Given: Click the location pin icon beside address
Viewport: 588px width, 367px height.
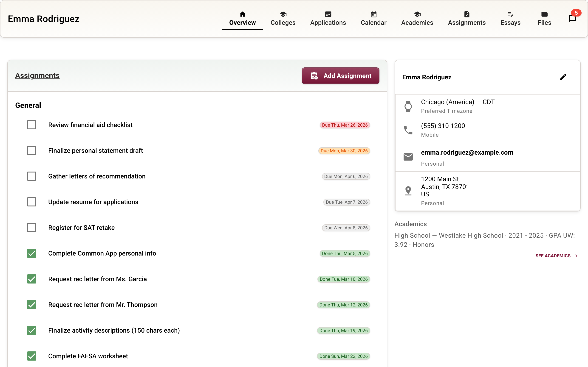Looking at the screenshot, I should pos(408,191).
